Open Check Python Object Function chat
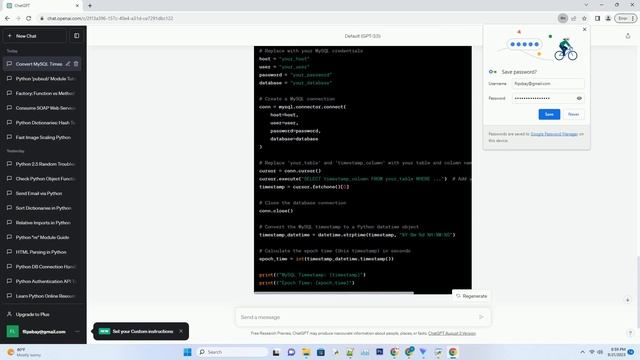640x360 pixels. pyautogui.click(x=42, y=178)
